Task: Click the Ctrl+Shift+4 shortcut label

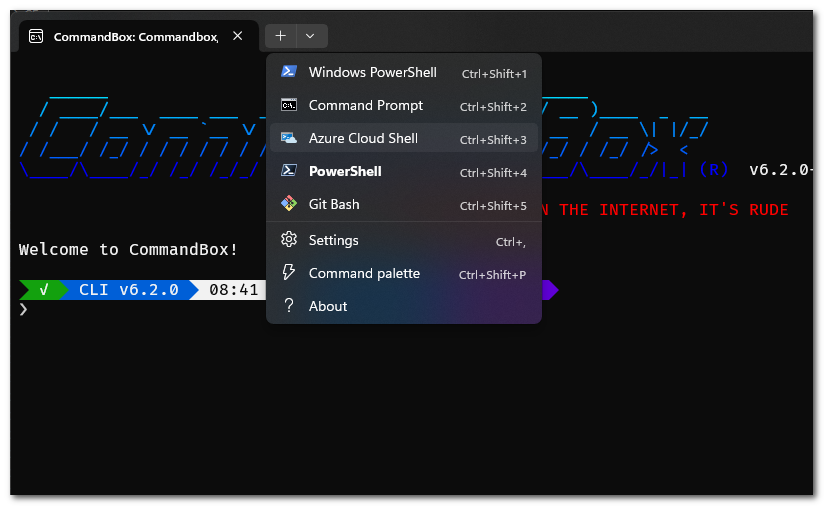Action: [493, 173]
